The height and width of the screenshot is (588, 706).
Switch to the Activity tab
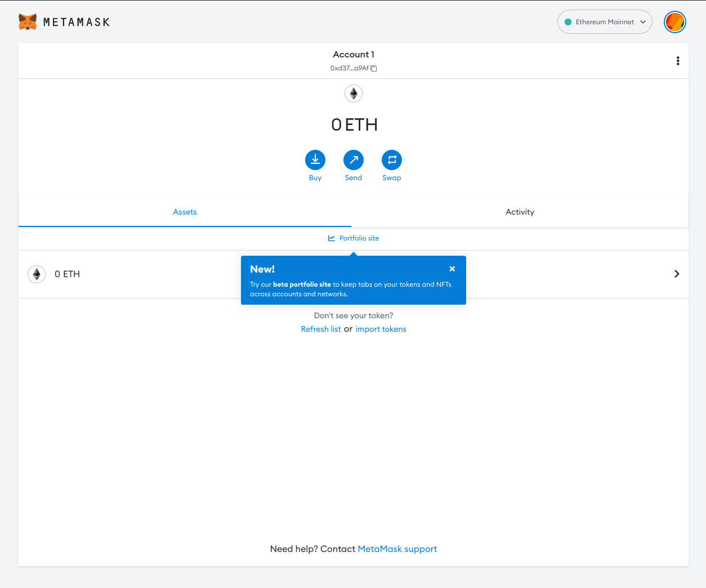coord(520,212)
